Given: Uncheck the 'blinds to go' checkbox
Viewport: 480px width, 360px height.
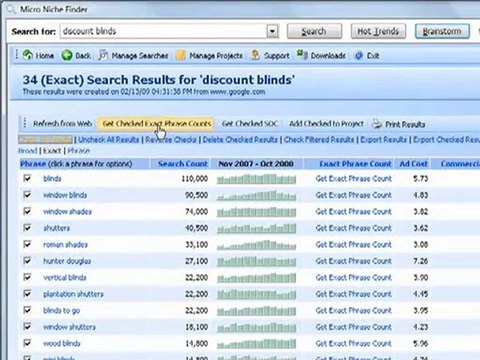Looking at the screenshot, I should 27,310.
